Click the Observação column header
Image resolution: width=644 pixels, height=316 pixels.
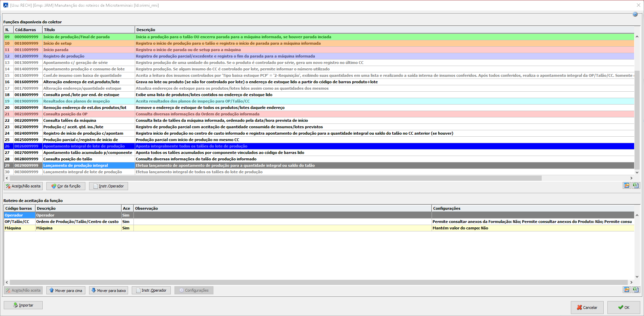tap(283, 208)
